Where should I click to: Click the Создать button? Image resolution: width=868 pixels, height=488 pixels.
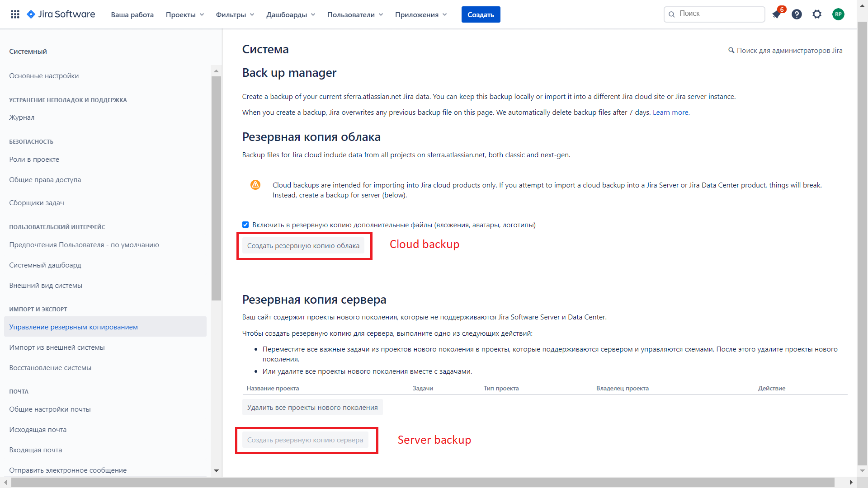pyautogui.click(x=481, y=14)
